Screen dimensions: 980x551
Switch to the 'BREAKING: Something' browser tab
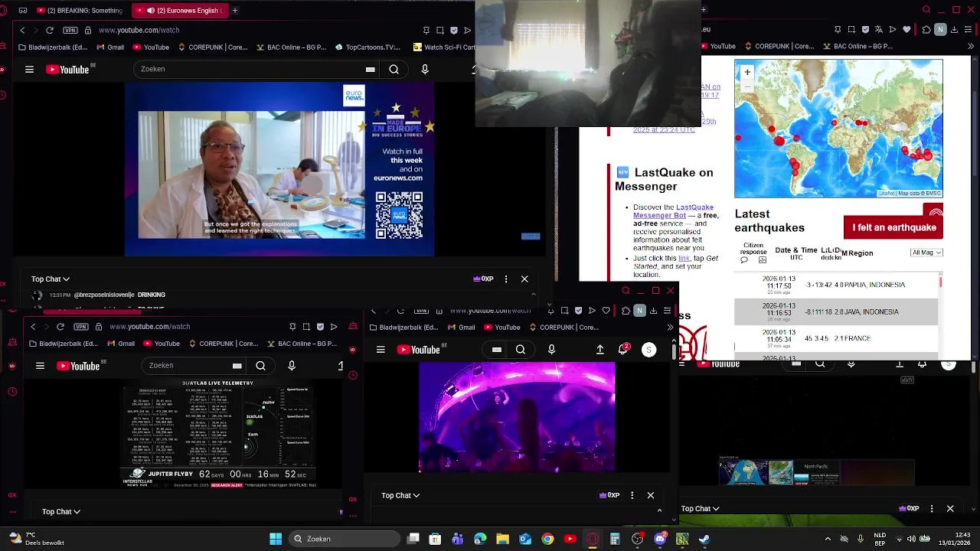[79, 11]
